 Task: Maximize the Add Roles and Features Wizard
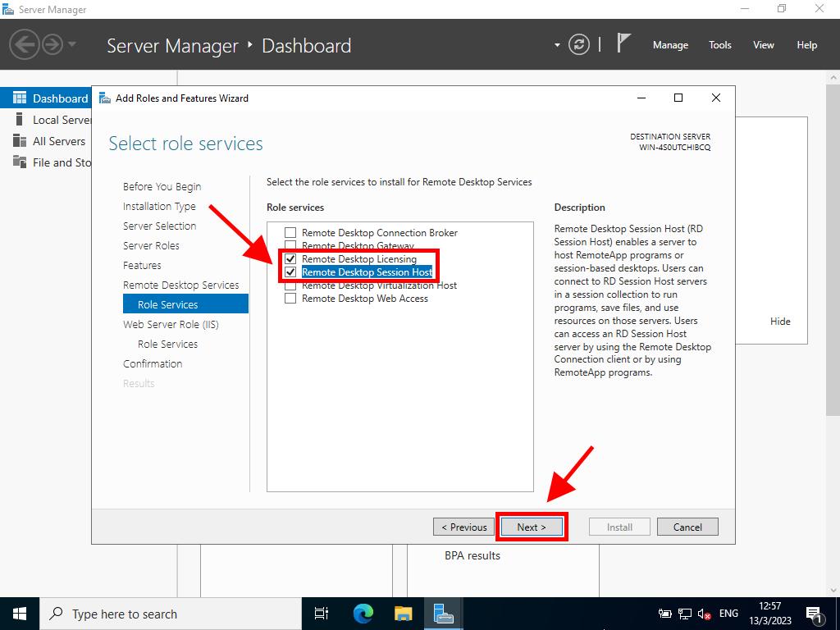coord(678,98)
